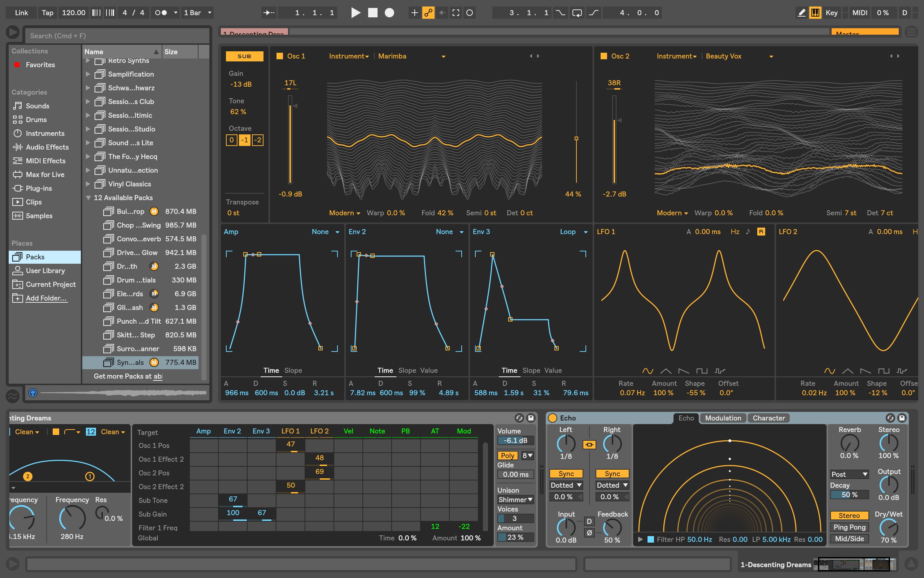Click the Capture MIDI bracket icon
Screen dimensions: 924x578
[x=456, y=13]
